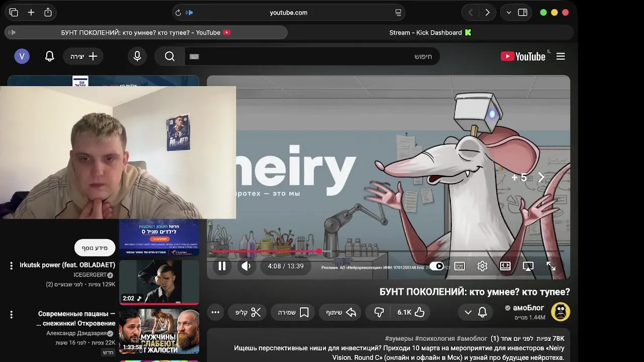
Task: Open browser toolbar dropdown chevron
Action: [x=509, y=13]
